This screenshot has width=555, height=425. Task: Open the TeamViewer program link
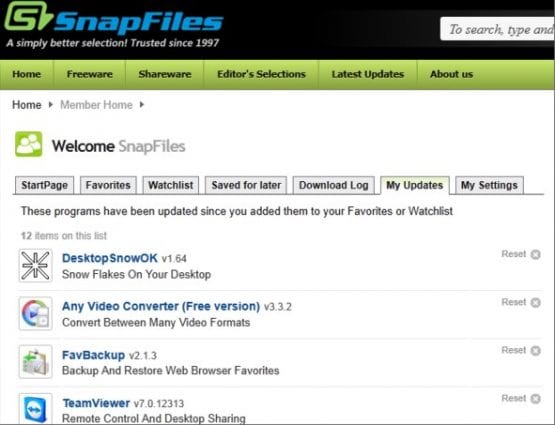[96, 403]
